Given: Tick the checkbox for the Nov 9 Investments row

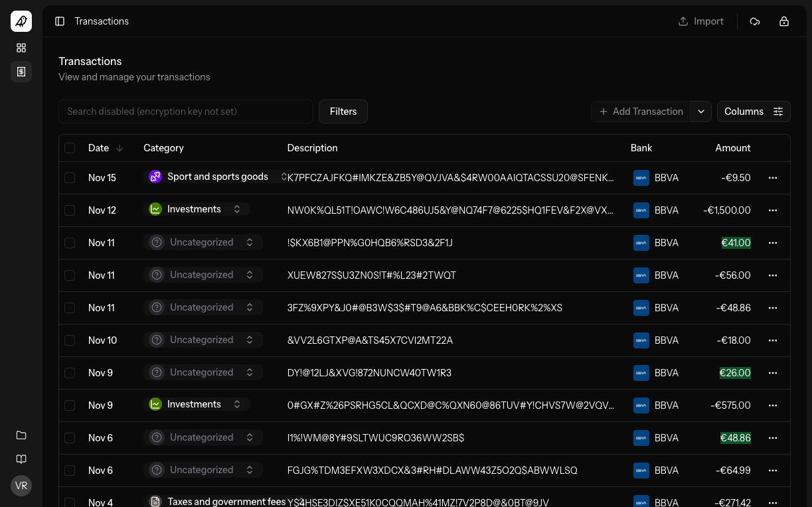Looking at the screenshot, I should coord(70,405).
